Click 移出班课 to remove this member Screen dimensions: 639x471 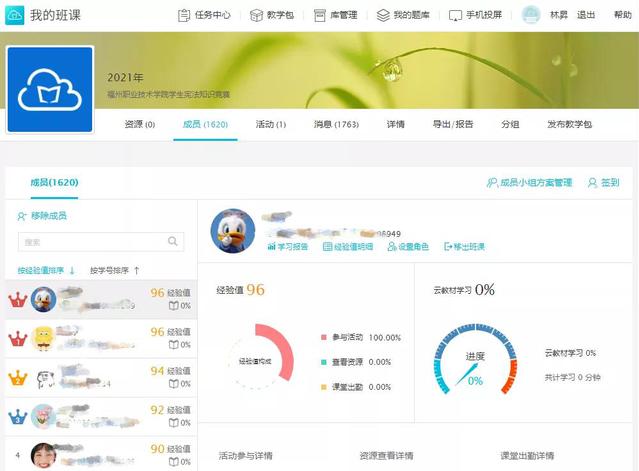coord(464,246)
